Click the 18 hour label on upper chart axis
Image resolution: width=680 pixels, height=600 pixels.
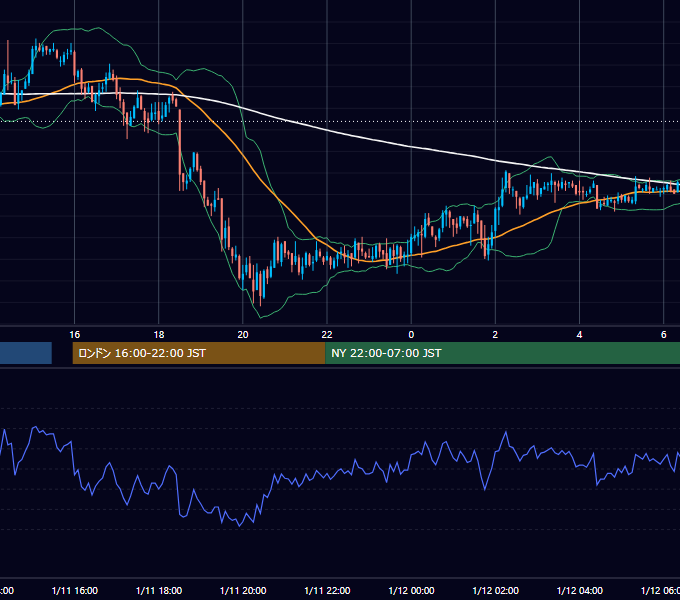(159, 335)
